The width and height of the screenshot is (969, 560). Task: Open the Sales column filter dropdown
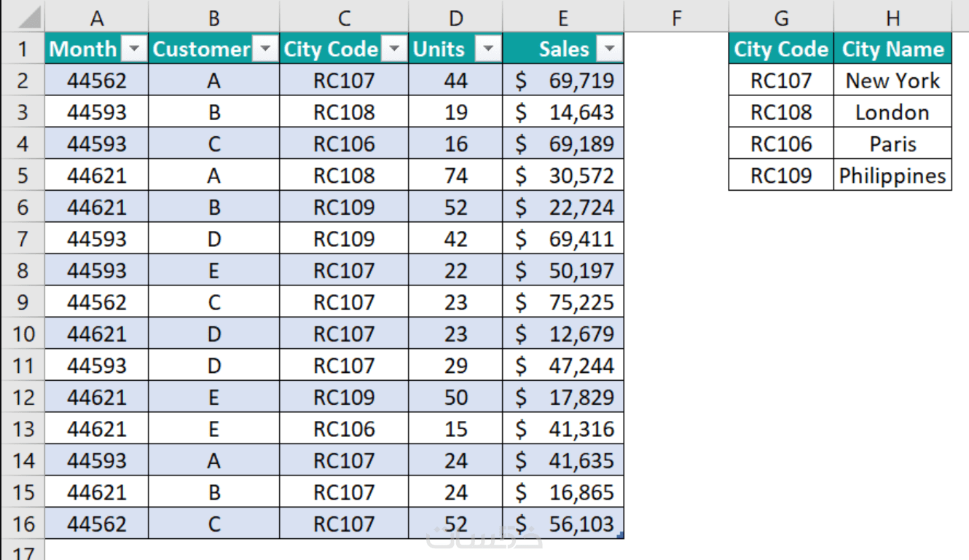click(x=609, y=50)
